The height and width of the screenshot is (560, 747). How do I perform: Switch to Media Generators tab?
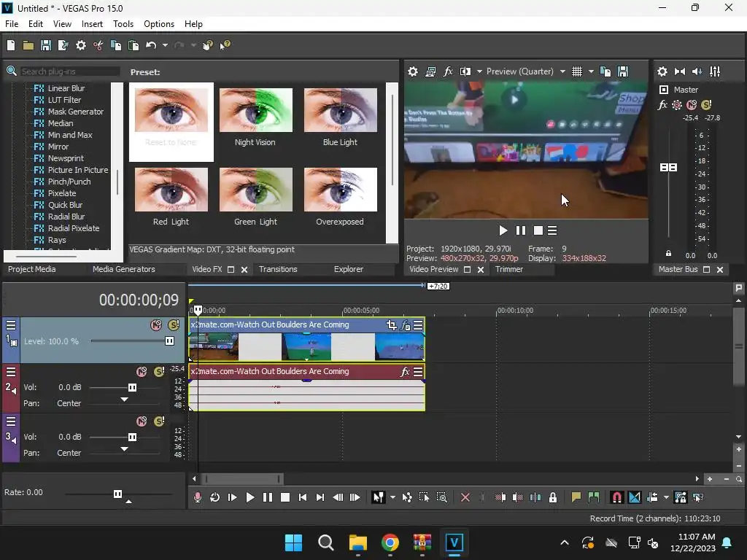coord(124,269)
